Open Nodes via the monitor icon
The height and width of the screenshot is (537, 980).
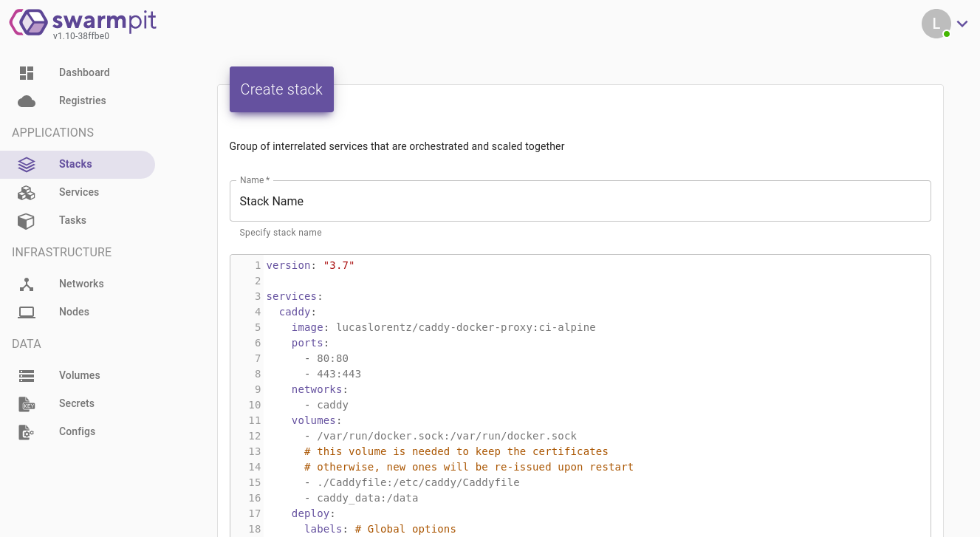click(x=27, y=312)
